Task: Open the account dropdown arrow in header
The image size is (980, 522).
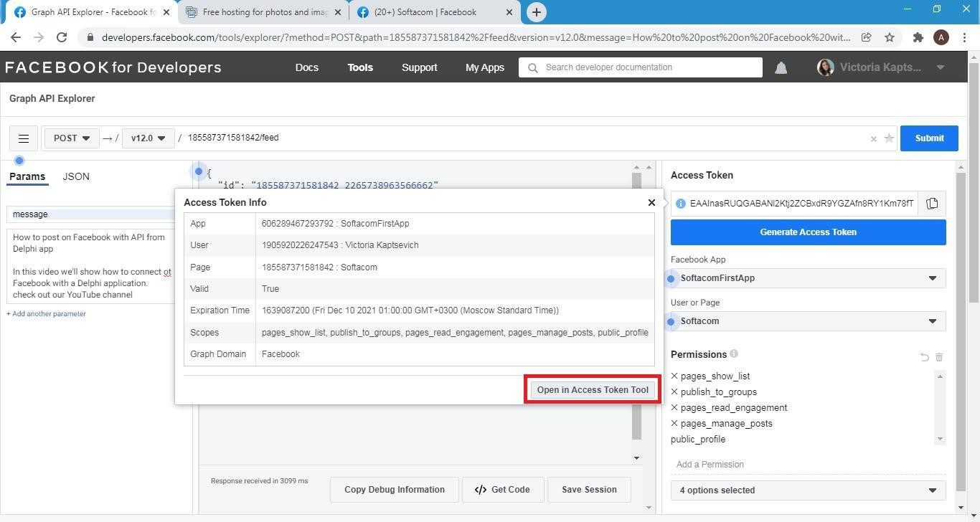Action: point(940,67)
